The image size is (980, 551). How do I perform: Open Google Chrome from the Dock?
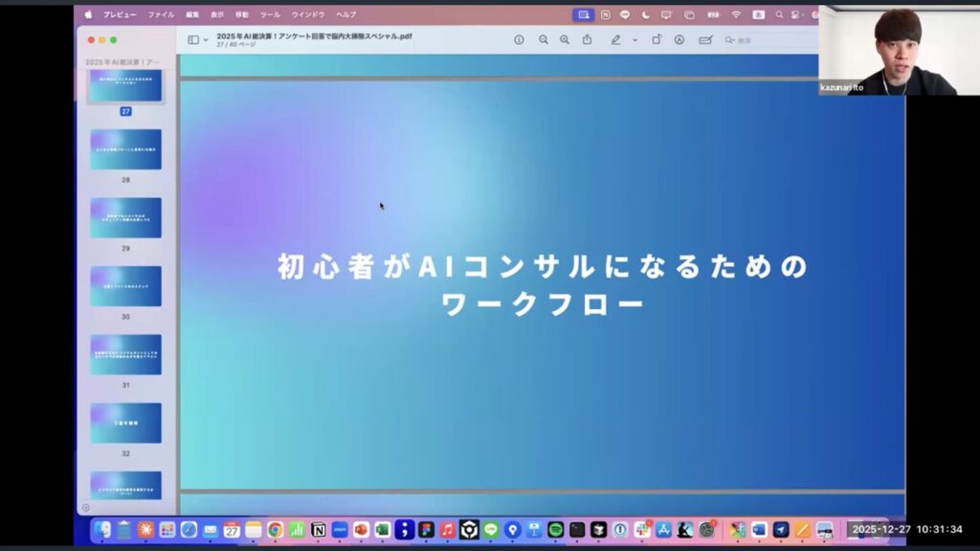click(275, 529)
